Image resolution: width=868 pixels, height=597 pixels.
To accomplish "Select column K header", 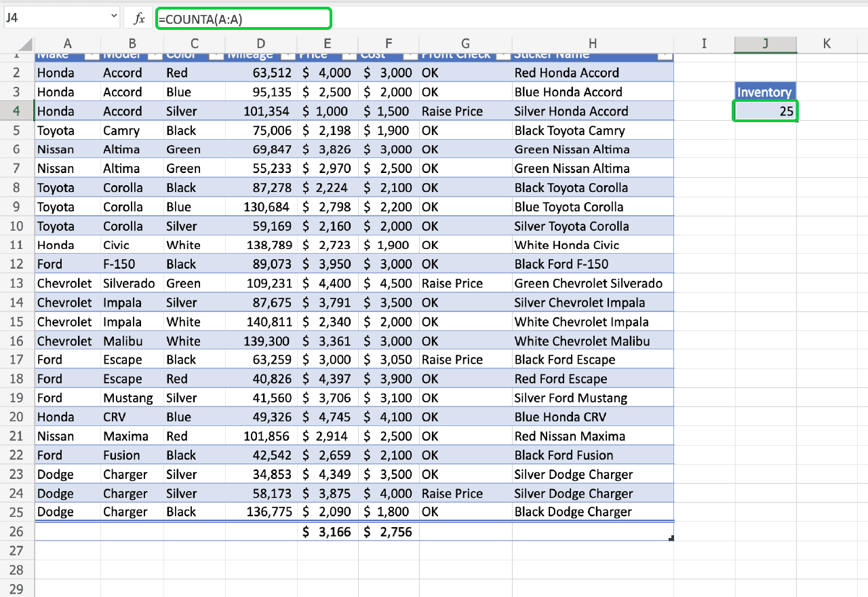I will (827, 43).
